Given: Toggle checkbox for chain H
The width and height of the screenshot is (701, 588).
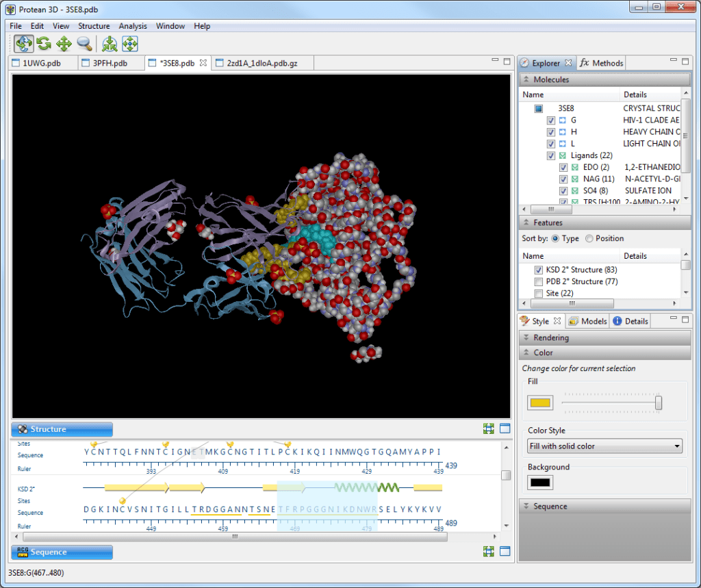Looking at the screenshot, I should click(x=551, y=132).
